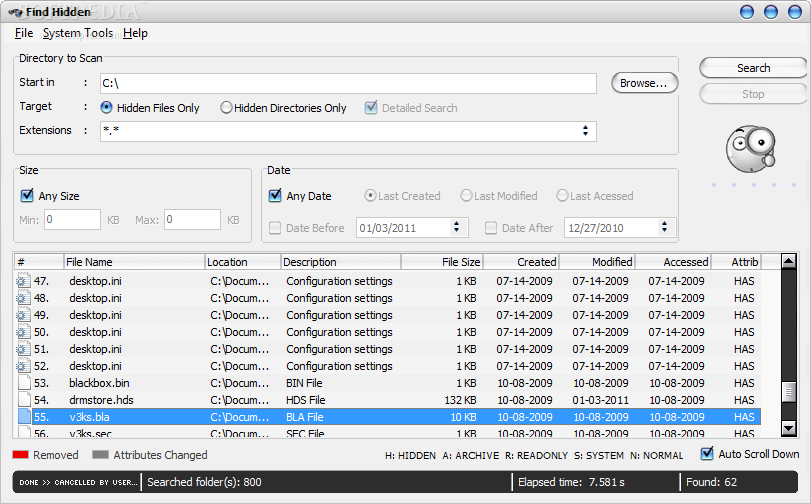Click Found: 62 in status bar

click(711, 482)
